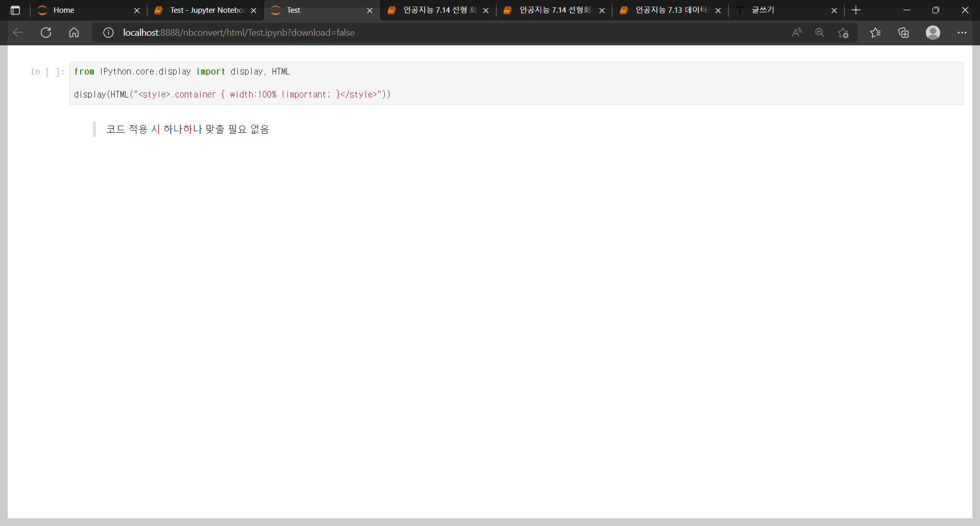Close the 글쓰기 tab
This screenshot has height=526, width=980.
point(834,10)
